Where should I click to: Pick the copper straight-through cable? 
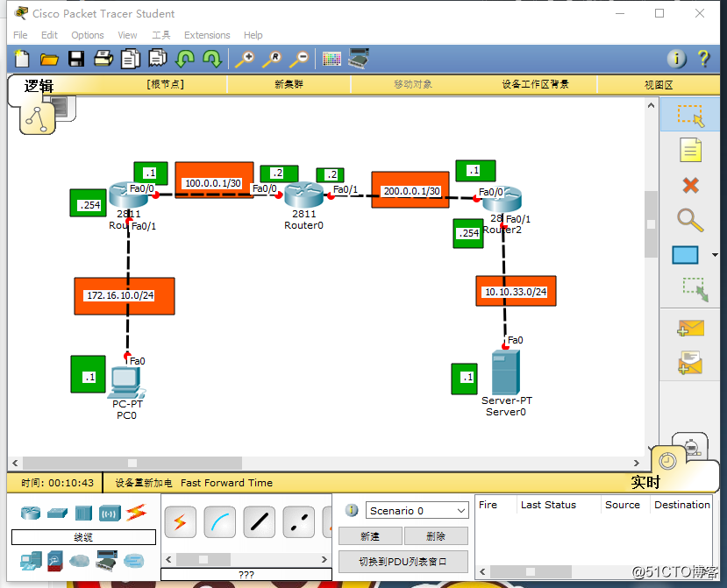click(260, 522)
